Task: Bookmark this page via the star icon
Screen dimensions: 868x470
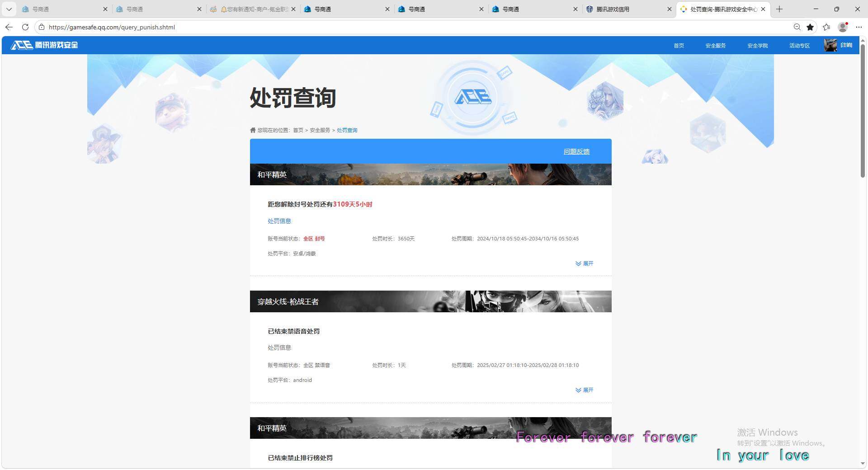Action: (x=810, y=27)
